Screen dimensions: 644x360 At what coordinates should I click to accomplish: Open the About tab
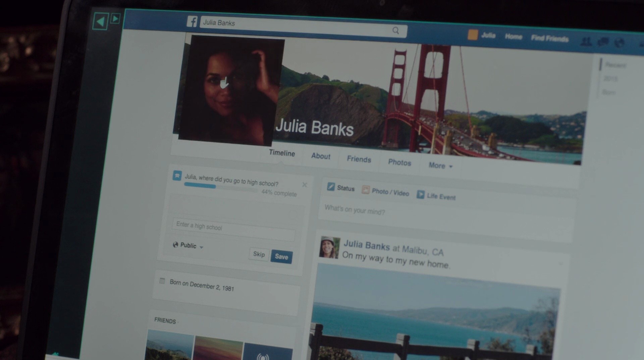point(321,156)
